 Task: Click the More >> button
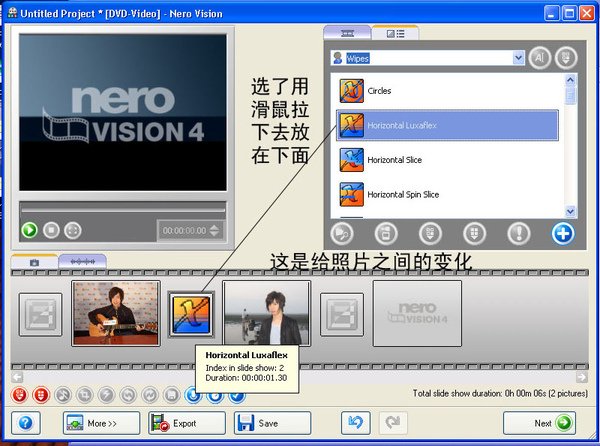[x=101, y=423]
